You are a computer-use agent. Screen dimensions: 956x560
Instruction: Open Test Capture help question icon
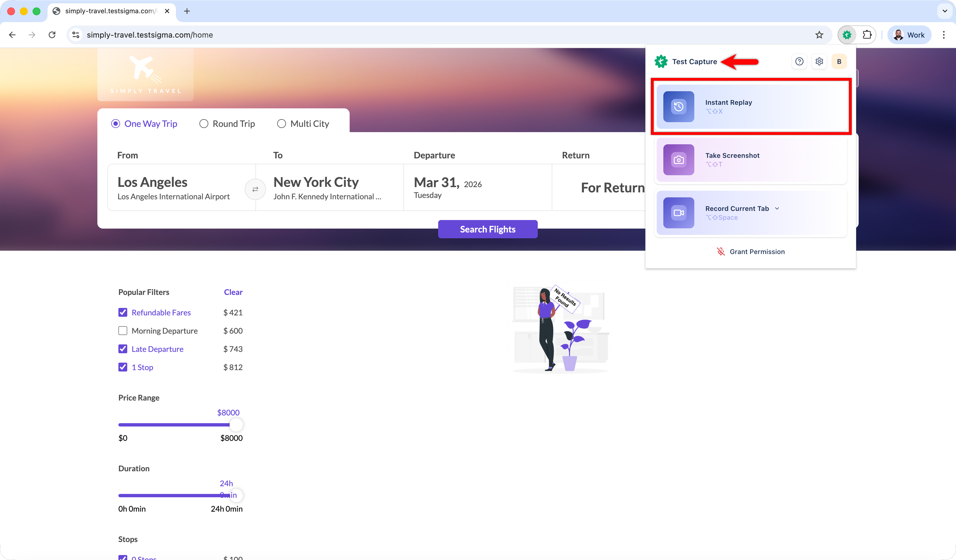click(799, 61)
